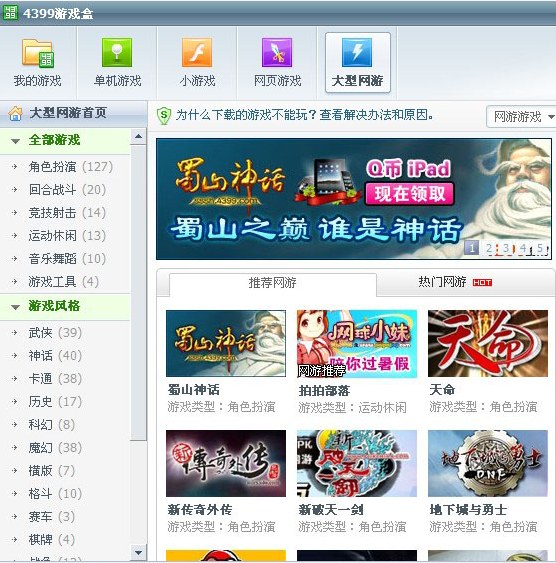Open the 我的游戏 folder icon
This screenshot has height=563, width=556.
38,53
